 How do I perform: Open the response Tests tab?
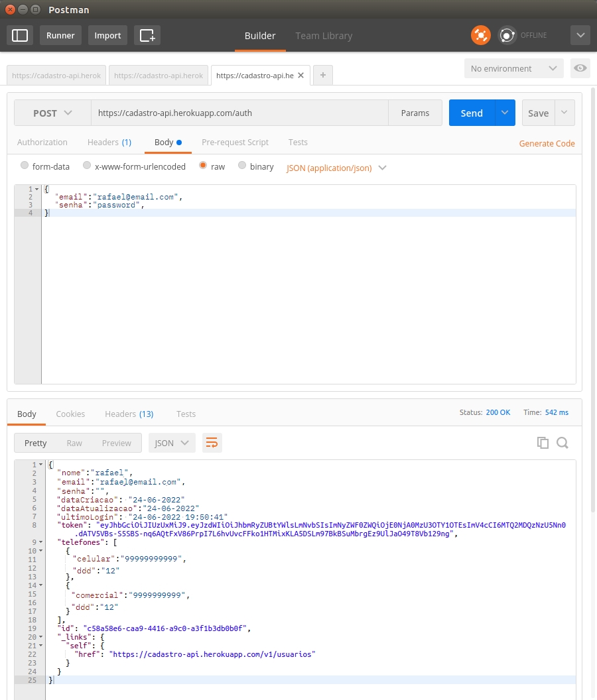(x=186, y=414)
